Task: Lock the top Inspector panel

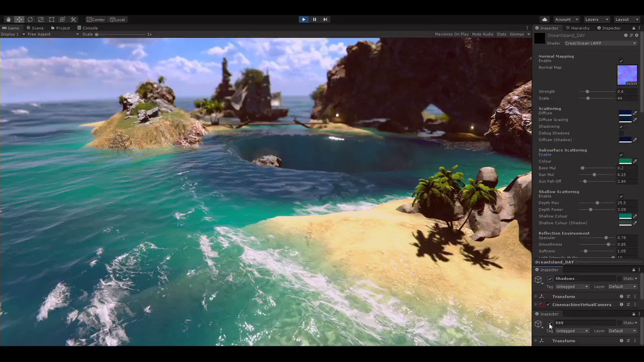Action: coord(633,28)
